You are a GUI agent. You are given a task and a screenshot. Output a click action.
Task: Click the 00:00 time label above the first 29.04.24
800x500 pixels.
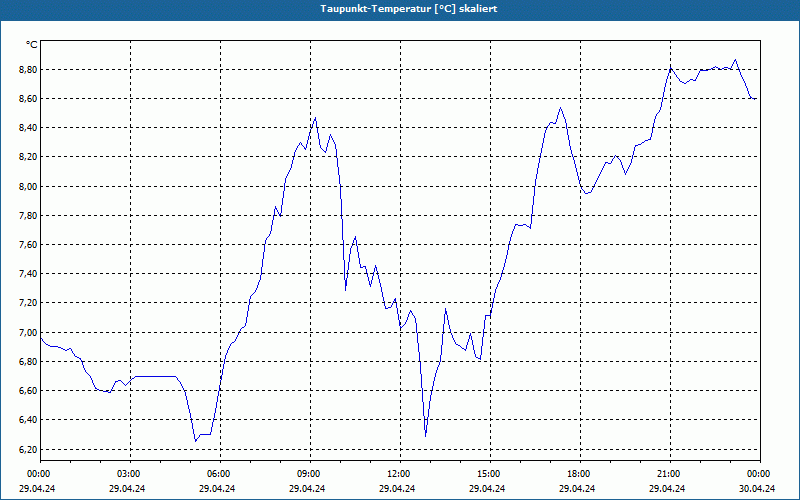pyautogui.click(x=38, y=474)
